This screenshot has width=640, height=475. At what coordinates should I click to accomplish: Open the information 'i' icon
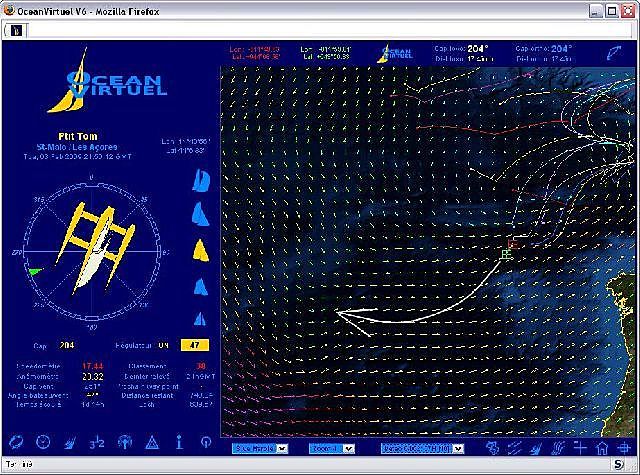pyautogui.click(x=179, y=442)
